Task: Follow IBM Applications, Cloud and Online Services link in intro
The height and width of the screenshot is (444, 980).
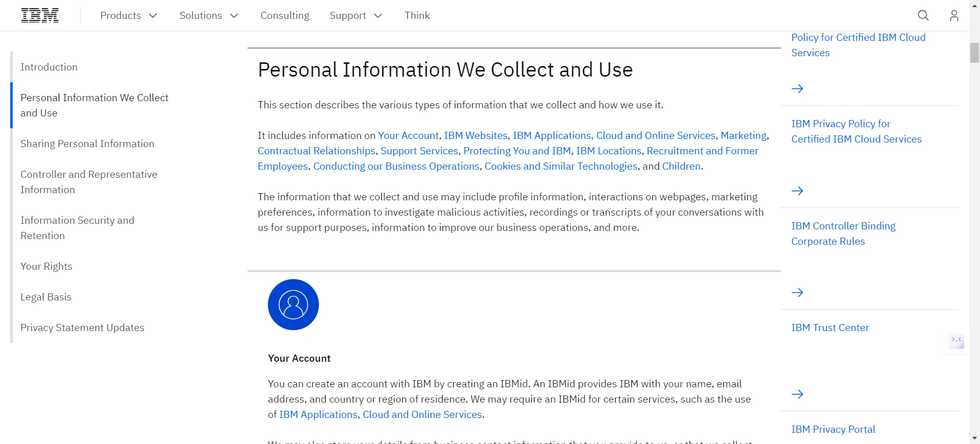Action: pyautogui.click(x=614, y=135)
